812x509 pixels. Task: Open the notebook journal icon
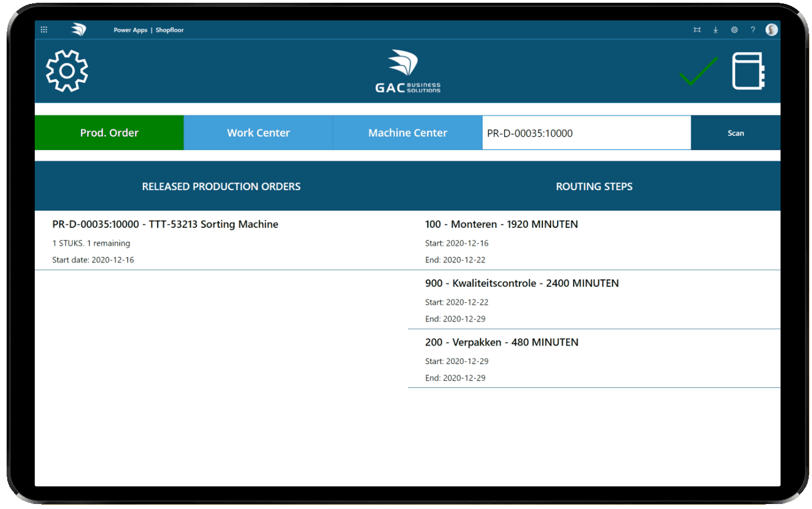tap(749, 71)
